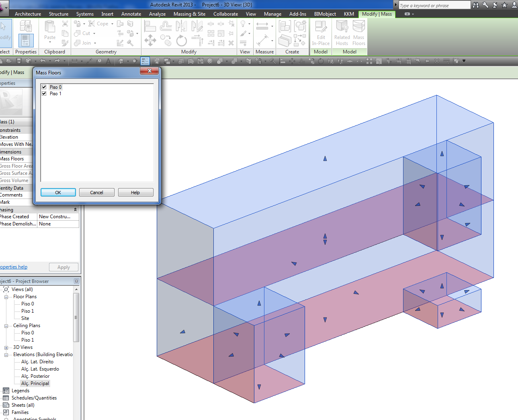Click the Redo arrow in quick access toolbar

click(57, 61)
